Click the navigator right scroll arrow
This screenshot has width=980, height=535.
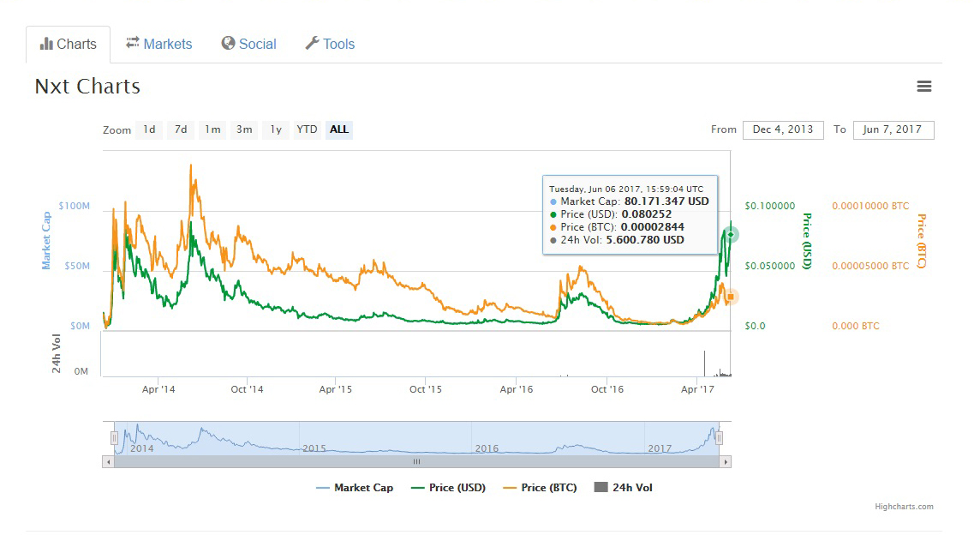point(725,462)
